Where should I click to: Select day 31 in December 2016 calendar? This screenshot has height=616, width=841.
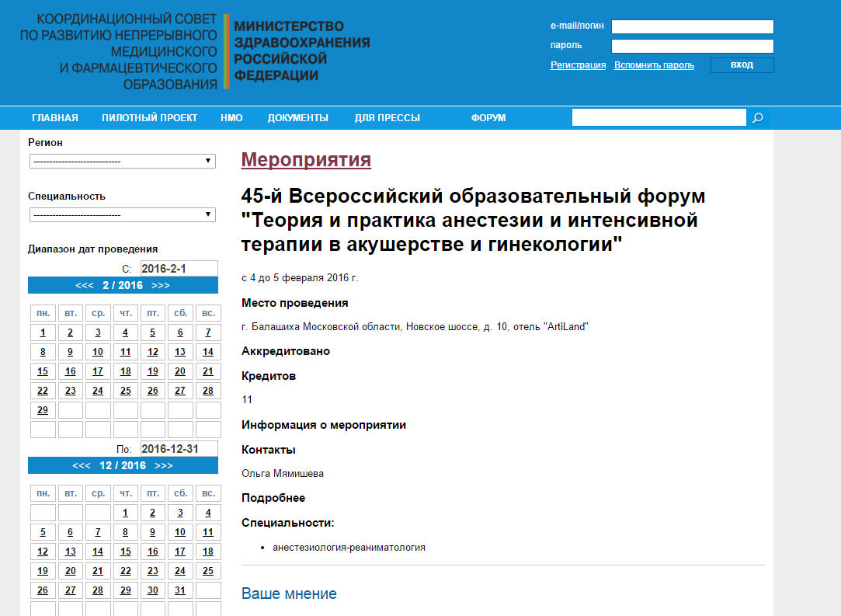(x=180, y=590)
